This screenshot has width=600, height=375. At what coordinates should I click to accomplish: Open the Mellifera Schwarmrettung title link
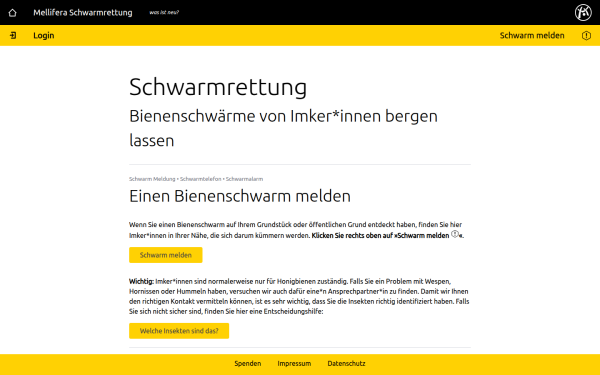83,13
